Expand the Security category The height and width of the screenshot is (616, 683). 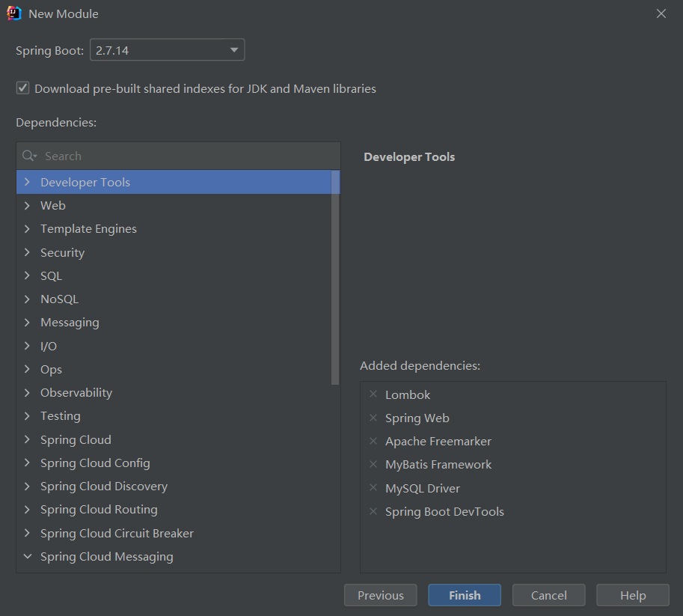(x=27, y=252)
